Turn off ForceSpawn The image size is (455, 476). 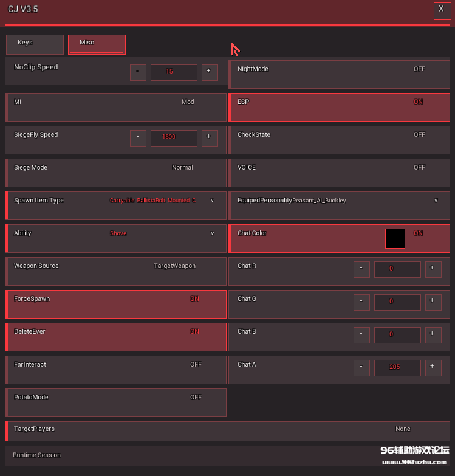(x=115, y=304)
